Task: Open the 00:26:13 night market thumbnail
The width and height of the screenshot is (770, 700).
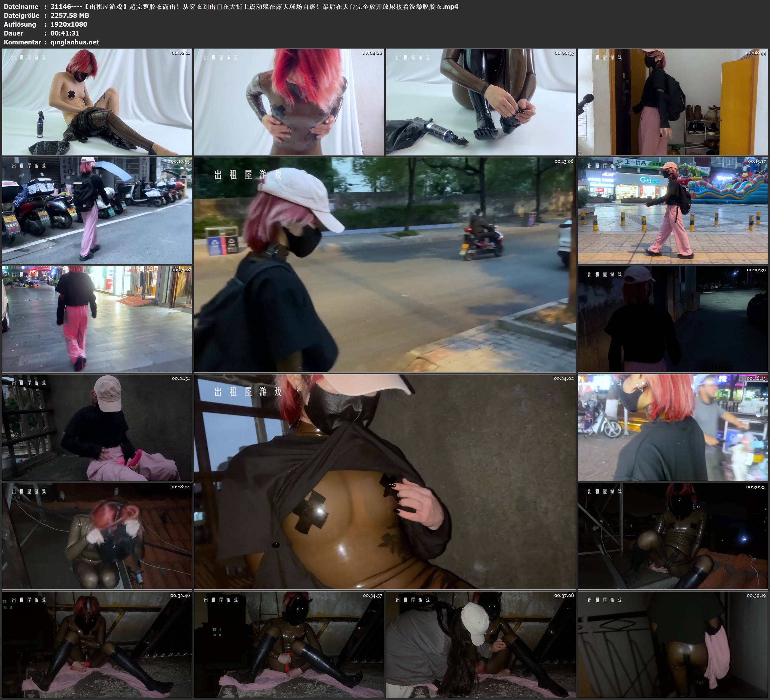Action: 673,427
